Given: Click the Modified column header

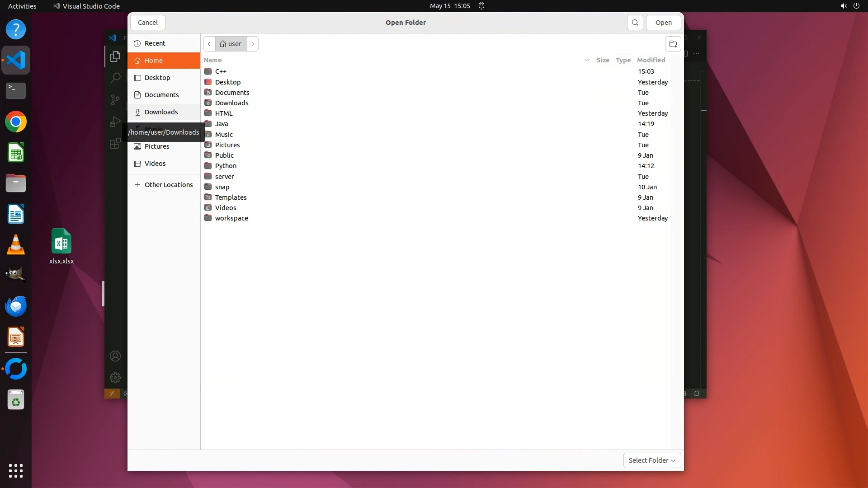Looking at the screenshot, I should point(651,60).
